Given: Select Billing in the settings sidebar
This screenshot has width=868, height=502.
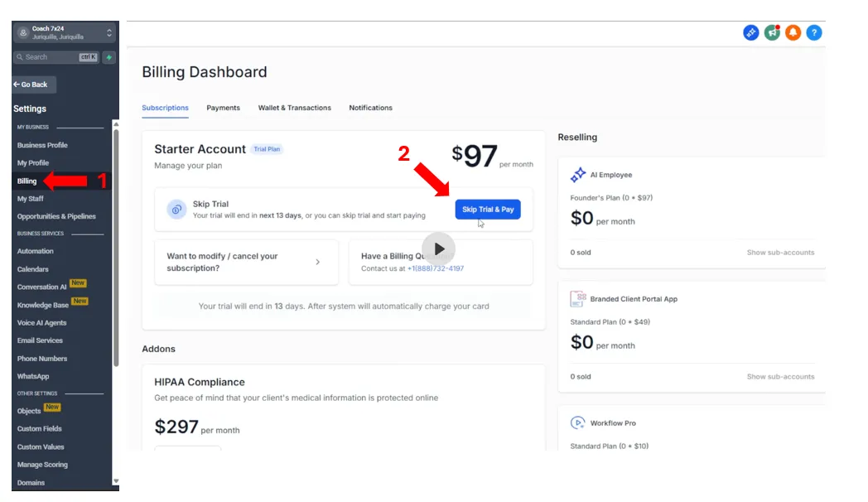Looking at the screenshot, I should click(x=27, y=181).
